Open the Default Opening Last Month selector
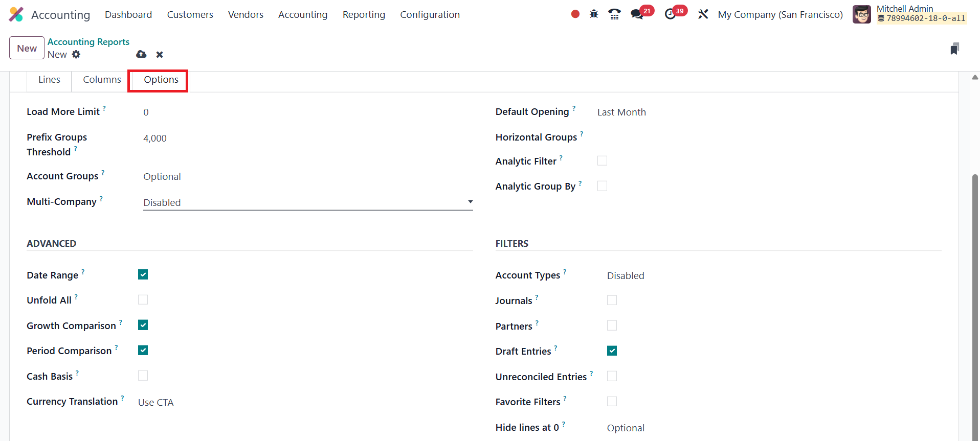This screenshot has height=441, width=980. click(621, 112)
